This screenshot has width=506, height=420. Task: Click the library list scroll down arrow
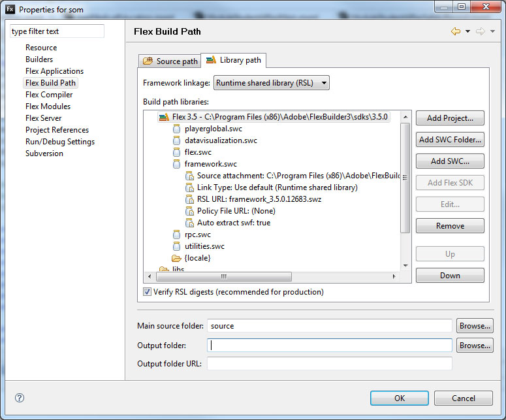coord(405,266)
